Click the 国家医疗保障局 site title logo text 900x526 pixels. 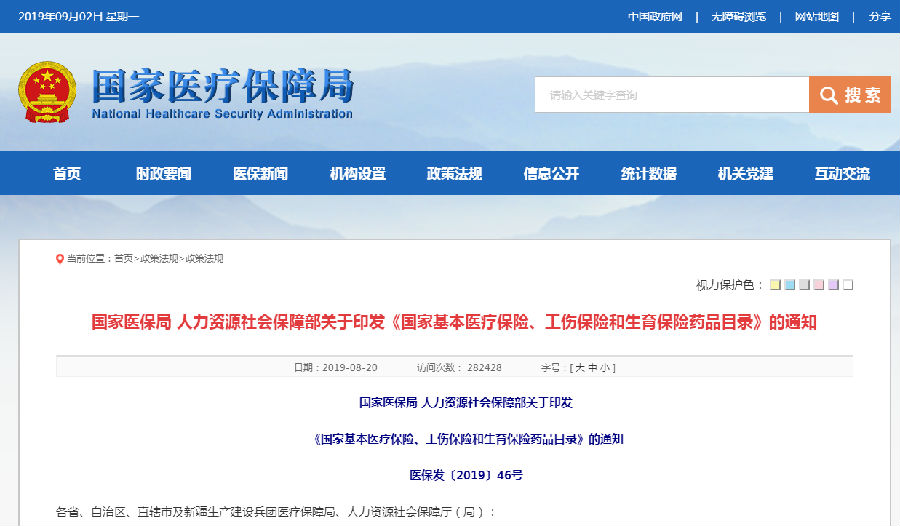(223, 86)
